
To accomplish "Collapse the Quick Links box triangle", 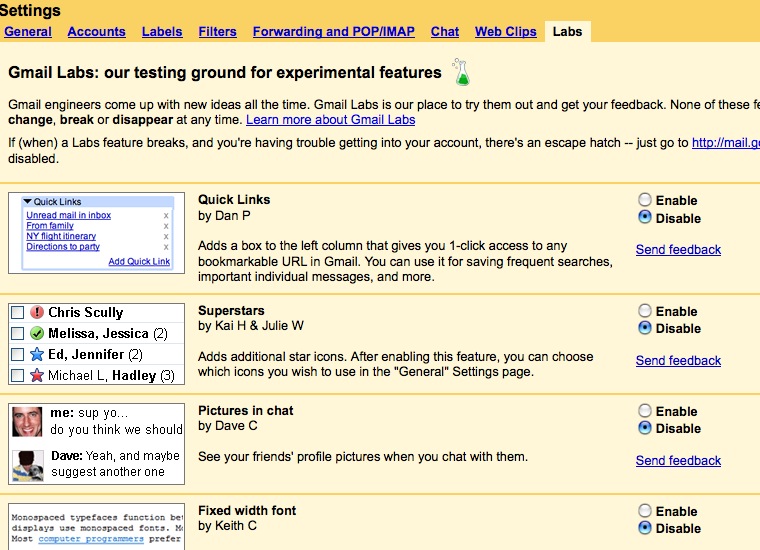I will (28, 201).
